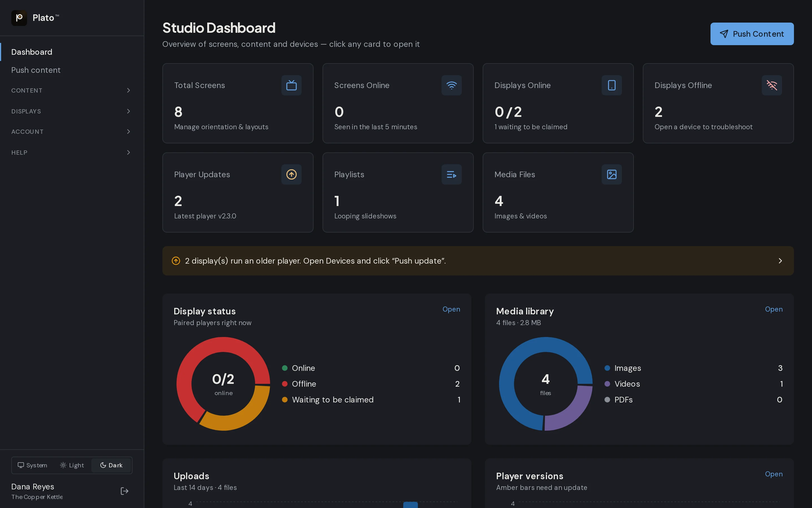
Task: Click the Displays Online tablet icon
Action: (611, 85)
